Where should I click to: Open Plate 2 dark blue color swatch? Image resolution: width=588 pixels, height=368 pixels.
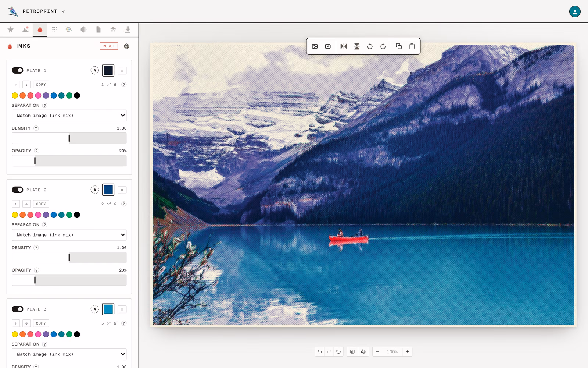108,190
